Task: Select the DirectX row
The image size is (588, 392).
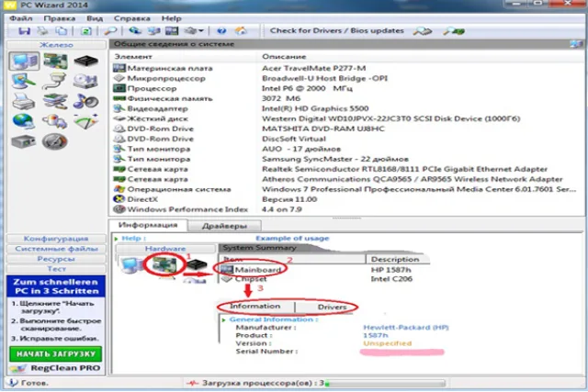Action: coord(346,199)
